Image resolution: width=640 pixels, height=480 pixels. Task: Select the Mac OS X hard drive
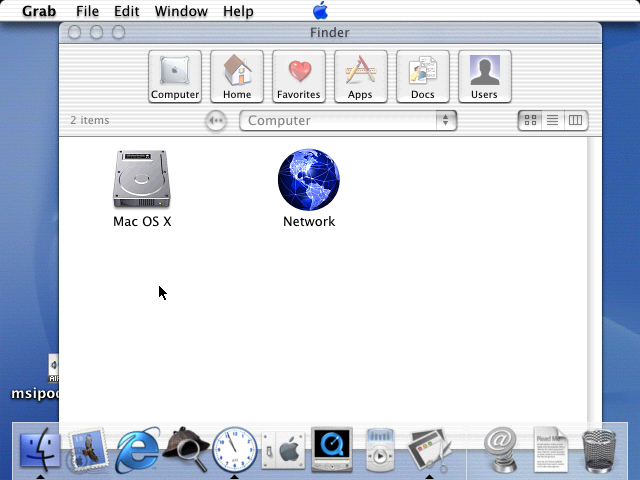(x=142, y=179)
